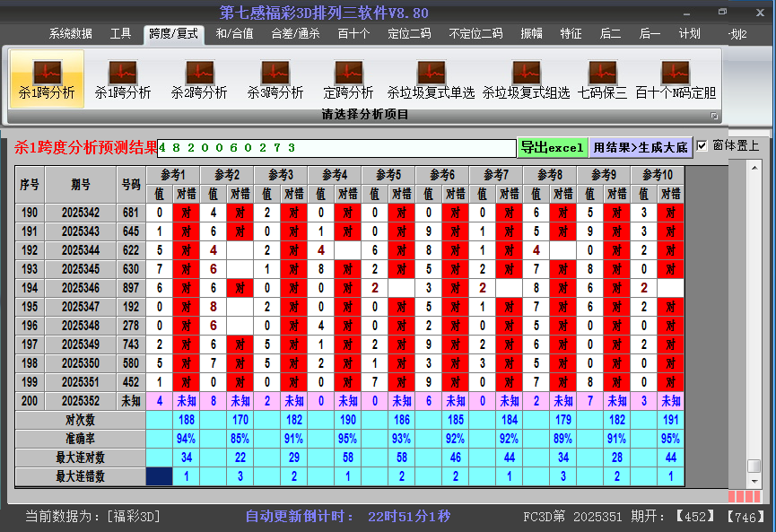The height and width of the screenshot is (532, 776).
Task: Collapse the analysis project toolbar panel
Action: tap(715, 114)
